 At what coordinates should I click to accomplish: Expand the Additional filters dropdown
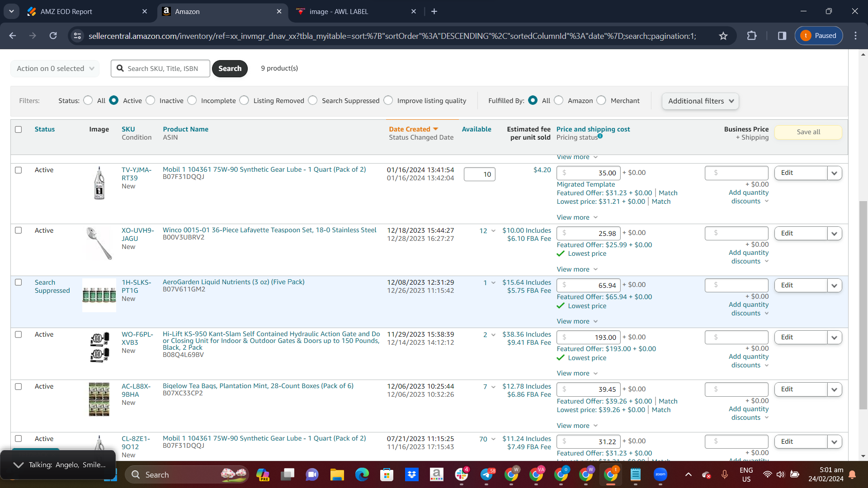[700, 101]
